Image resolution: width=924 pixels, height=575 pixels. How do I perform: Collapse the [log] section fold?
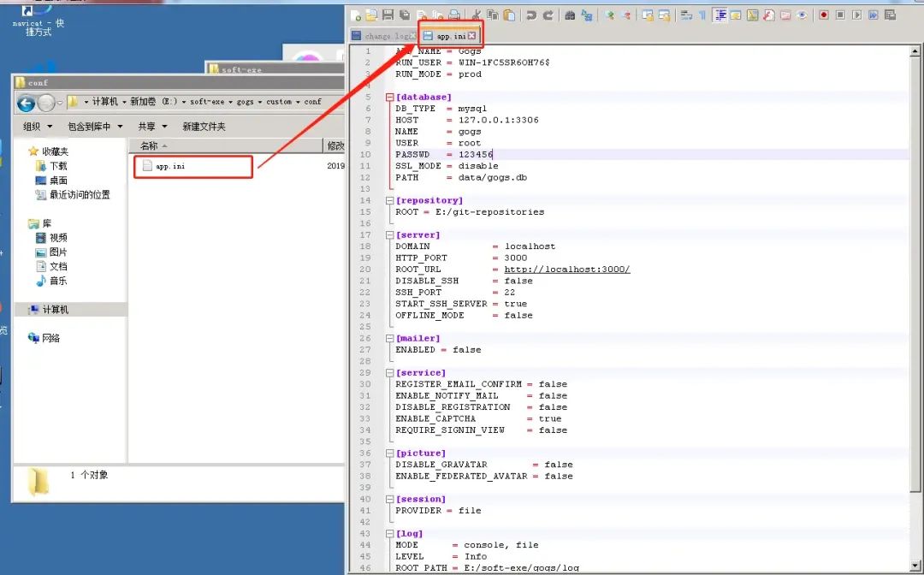(x=389, y=534)
